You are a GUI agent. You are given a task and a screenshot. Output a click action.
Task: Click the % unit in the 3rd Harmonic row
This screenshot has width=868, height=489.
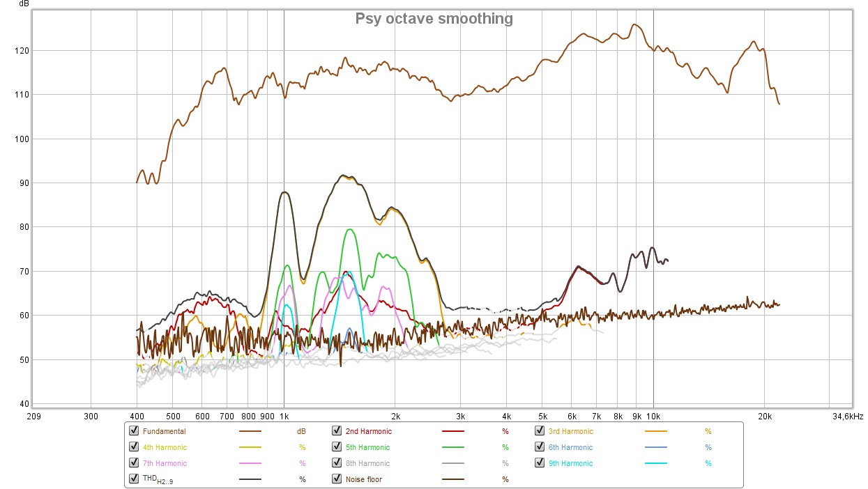coord(708,432)
